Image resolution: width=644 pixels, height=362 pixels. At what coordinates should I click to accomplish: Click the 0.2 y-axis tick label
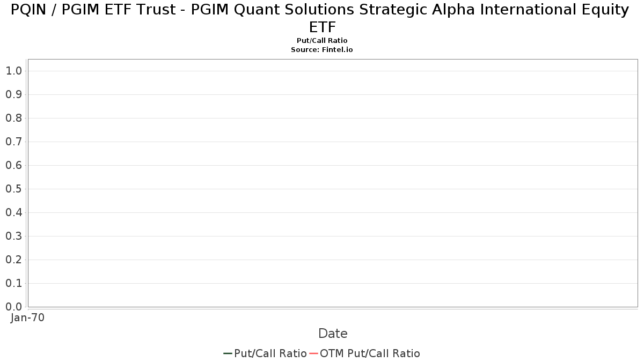point(13,260)
